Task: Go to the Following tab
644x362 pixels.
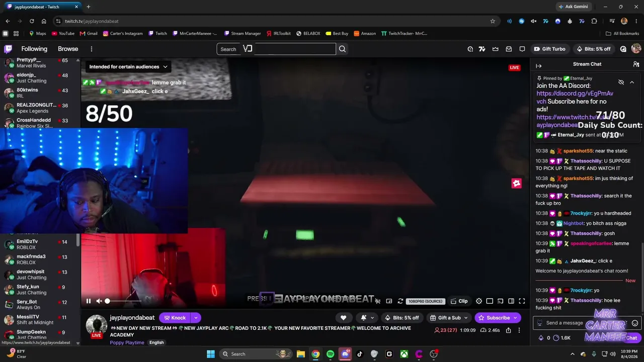Action: point(34,49)
